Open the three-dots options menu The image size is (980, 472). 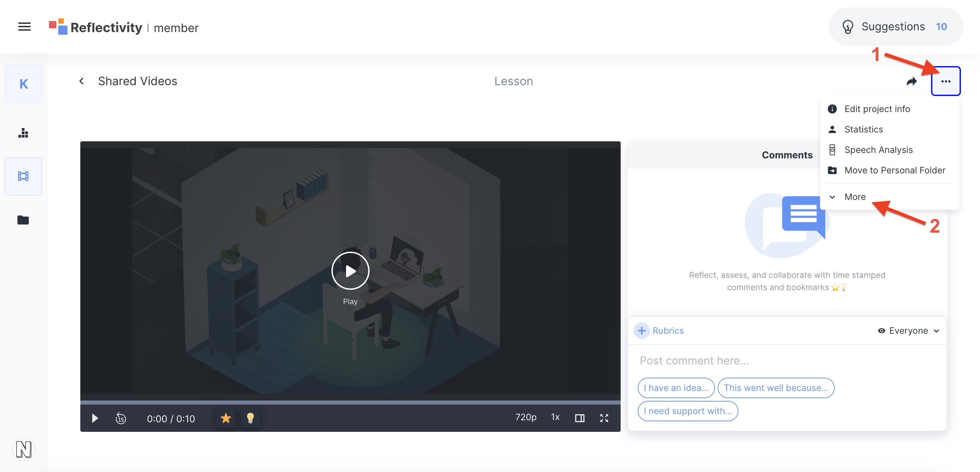click(x=945, y=81)
